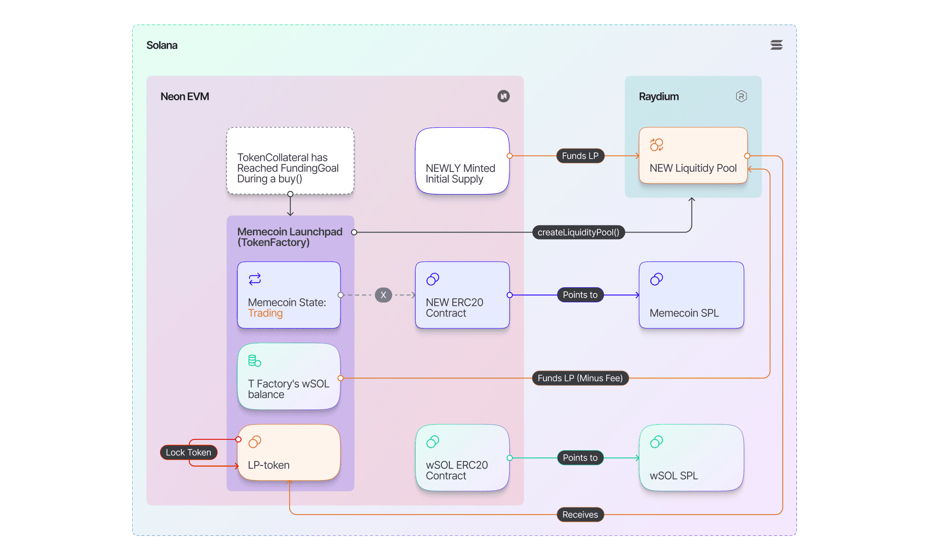Click the coin stack icon in wSOL balance box
Image resolution: width=929 pixels, height=560 pixels.
pos(255,361)
